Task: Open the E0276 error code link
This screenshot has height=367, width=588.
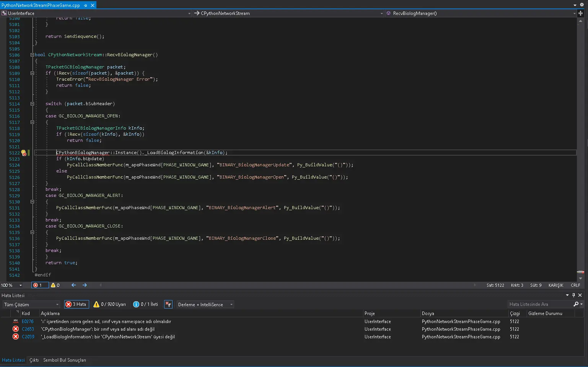Action: coord(28,322)
